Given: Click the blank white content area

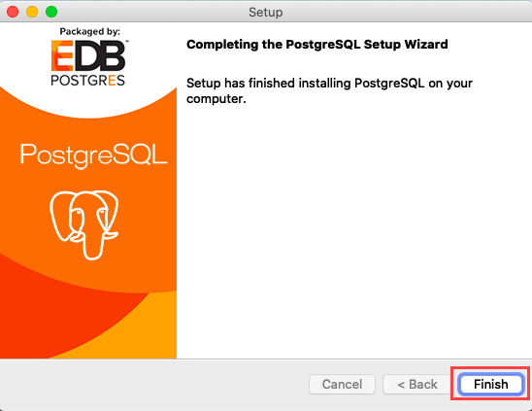Looking at the screenshot, I should [352, 231].
